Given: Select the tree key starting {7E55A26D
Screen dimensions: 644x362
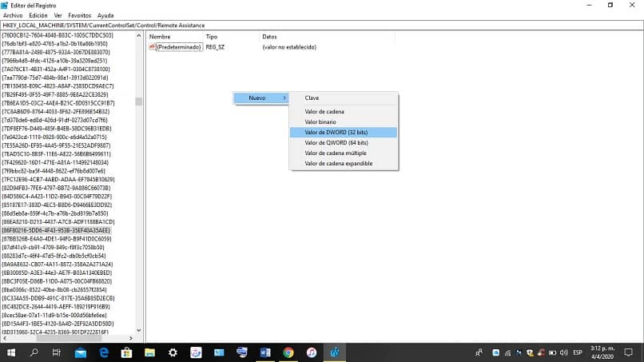Looking at the screenshot, I should tap(56, 145).
